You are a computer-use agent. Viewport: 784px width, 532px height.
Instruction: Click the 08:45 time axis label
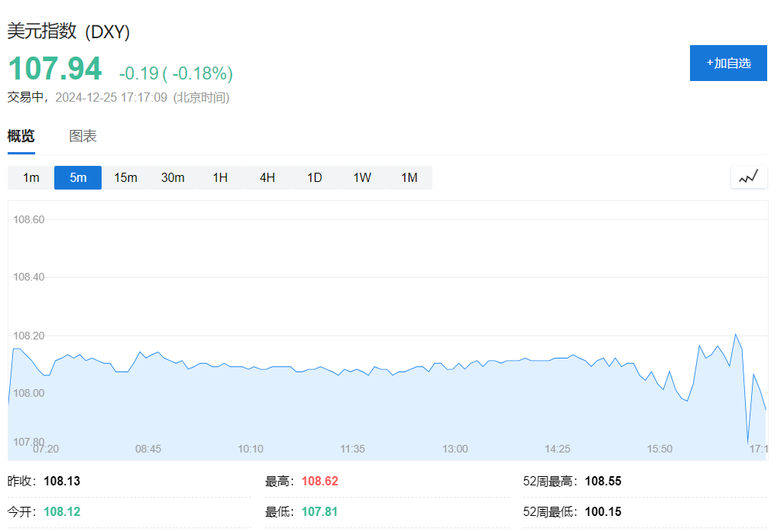coord(148,449)
